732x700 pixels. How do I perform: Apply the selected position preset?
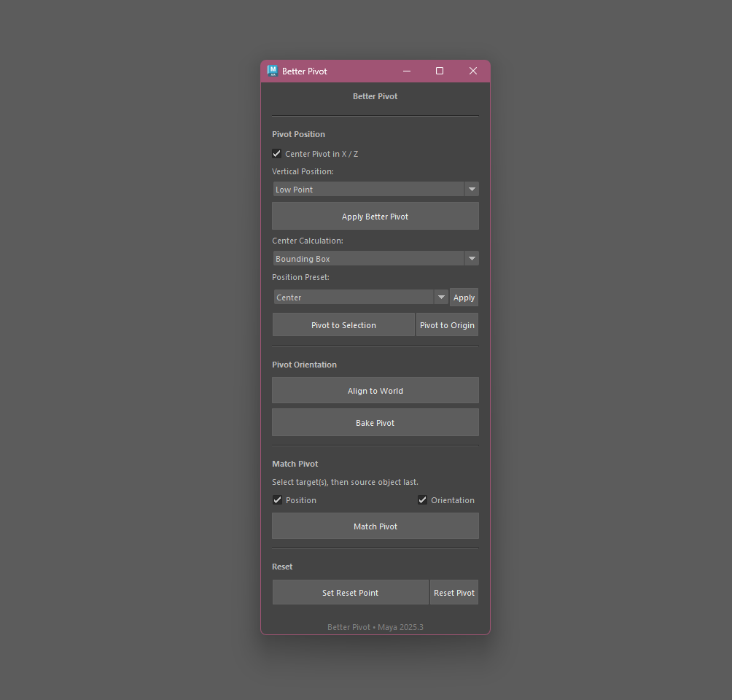click(x=464, y=297)
